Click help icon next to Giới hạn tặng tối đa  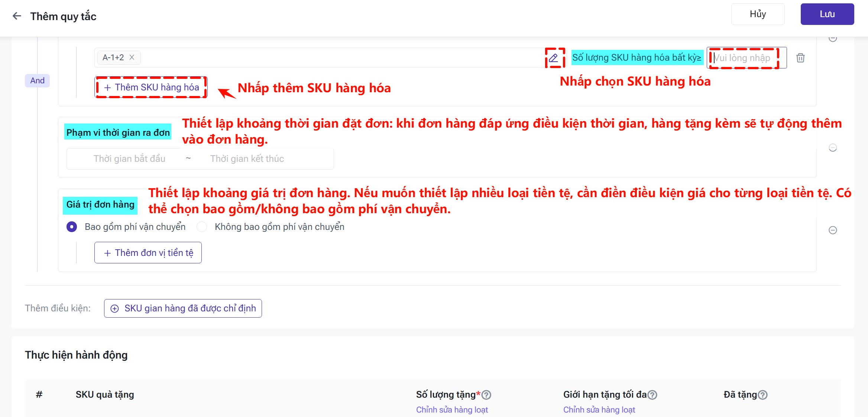point(652,395)
